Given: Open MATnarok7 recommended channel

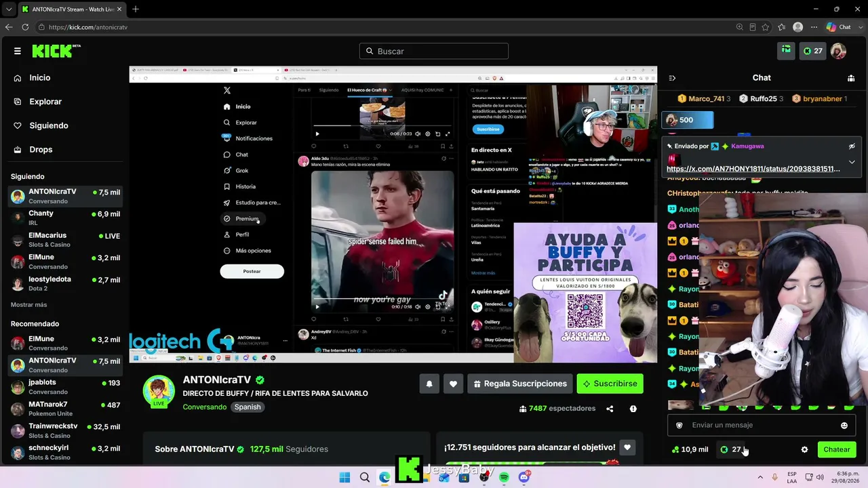Looking at the screenshot, I should point(66,409).
